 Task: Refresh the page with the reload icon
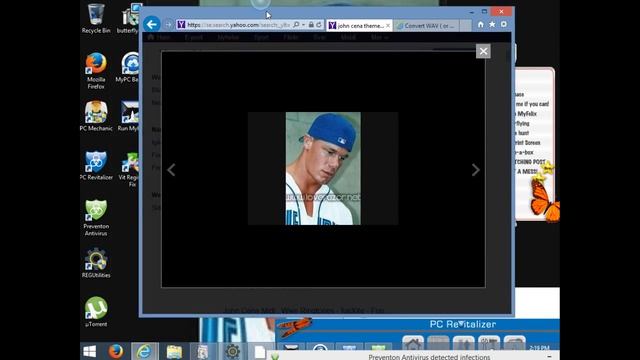[319, 25]
